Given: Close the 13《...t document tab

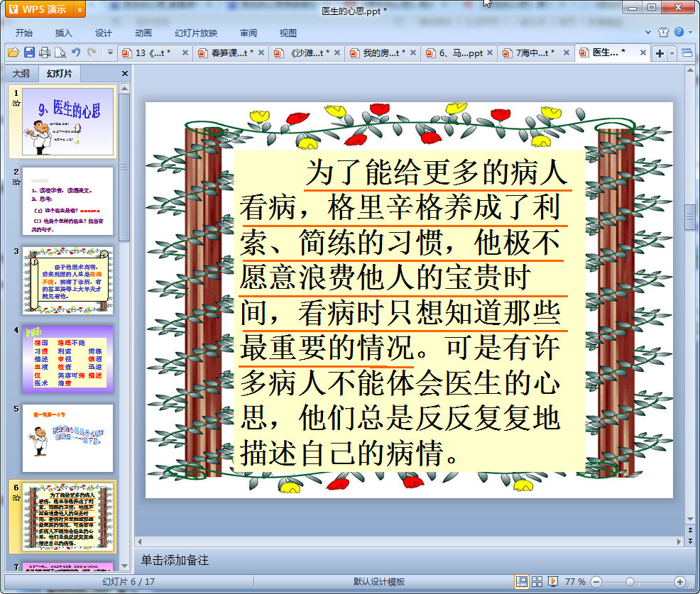Looking at the screenshot, I should [185, 53].
